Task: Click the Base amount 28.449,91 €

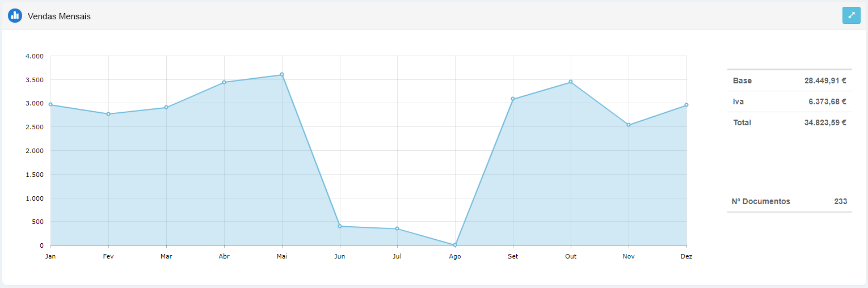Action: pos(825,81)
